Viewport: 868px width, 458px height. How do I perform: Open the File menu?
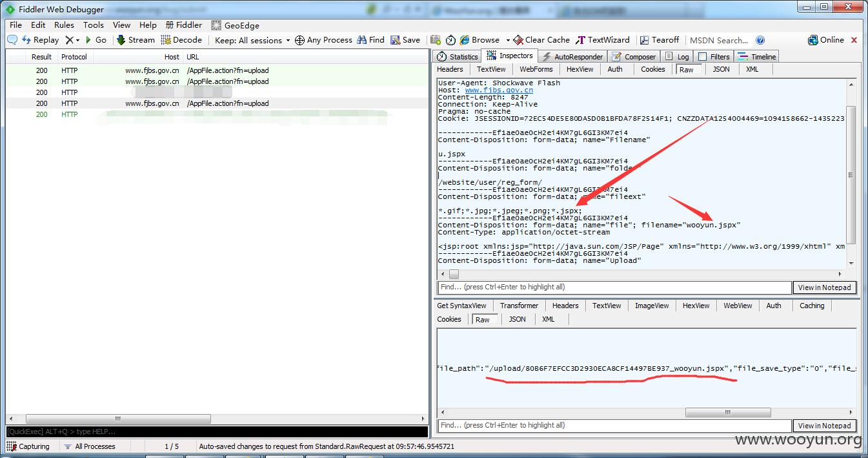[x=16, y=25]
